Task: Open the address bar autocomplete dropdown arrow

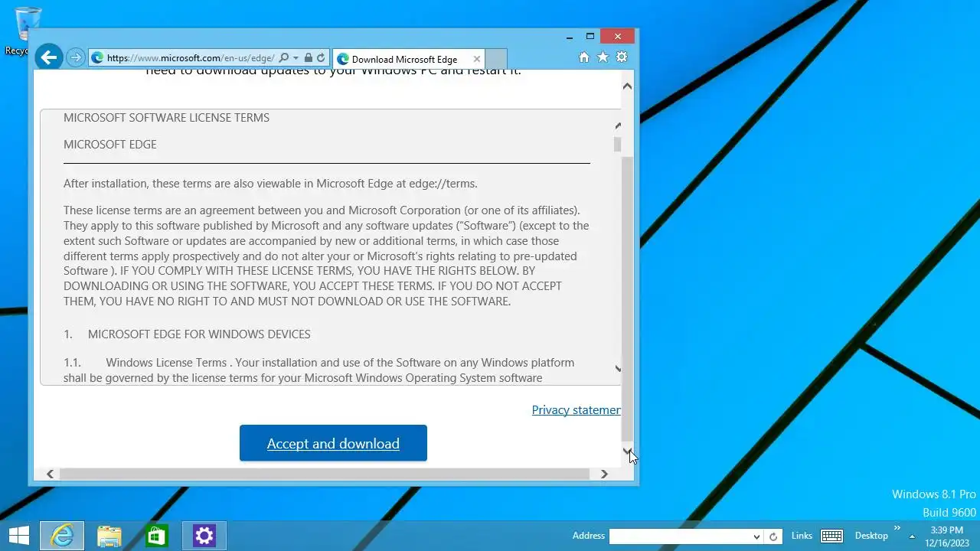Action: click(x=296, y=58)
